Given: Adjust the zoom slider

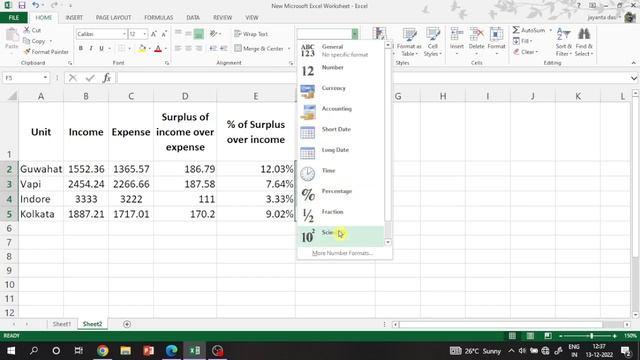Looking at the screenshot, I should pos(591,336).
